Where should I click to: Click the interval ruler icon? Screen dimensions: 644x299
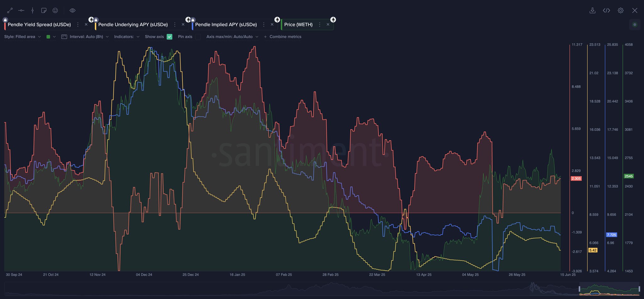[64, 37]
